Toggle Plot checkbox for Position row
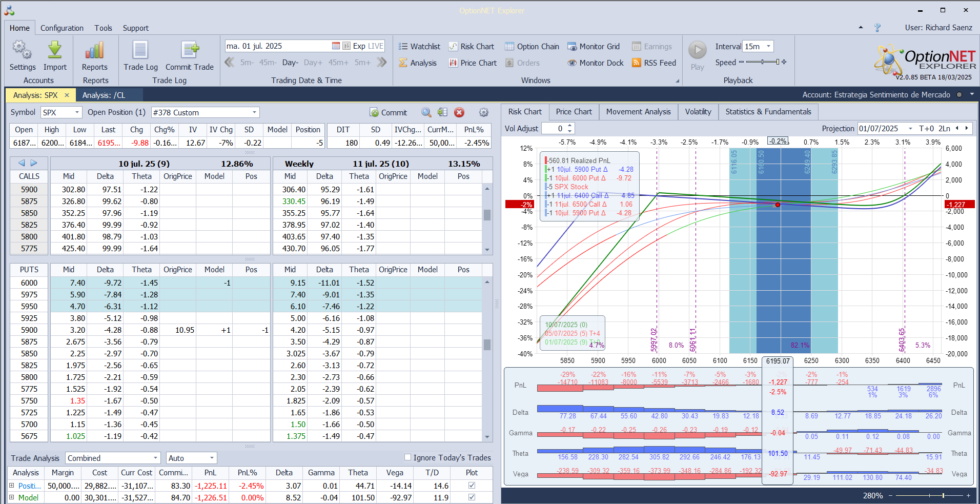This screenshot has width=980, height=504. [x=472, y=486]
